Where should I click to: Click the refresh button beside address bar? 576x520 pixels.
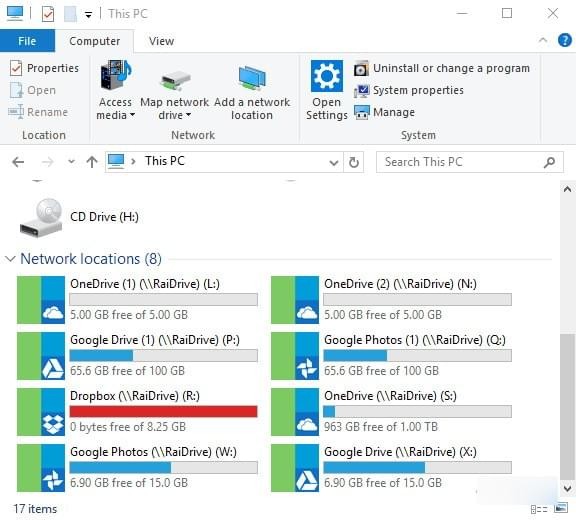point(353,162)
